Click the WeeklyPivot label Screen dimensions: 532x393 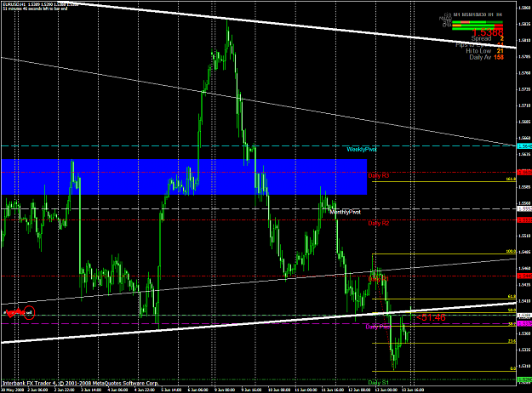click(x=362, y=150)
